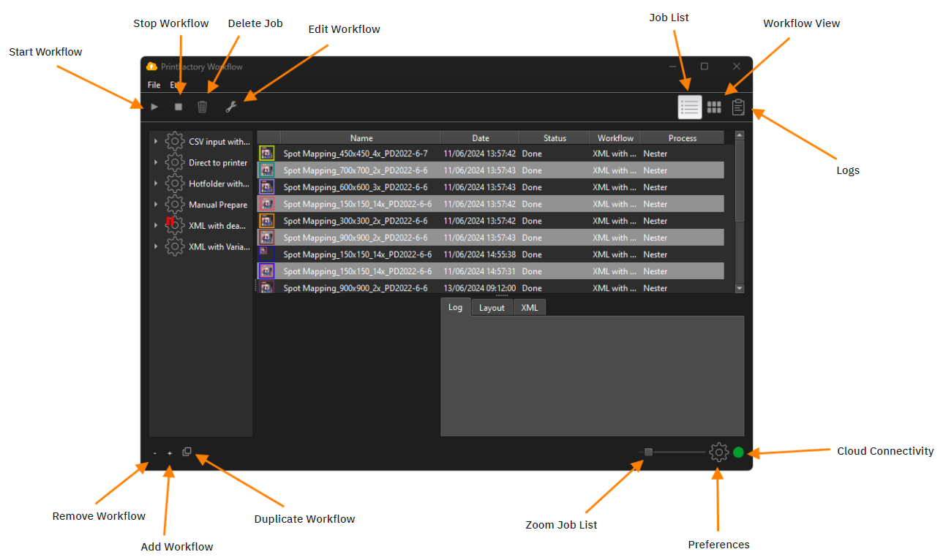Select the Manual Prepare gear icon
This screenshot has width=943, height=560.
point(175,205)
